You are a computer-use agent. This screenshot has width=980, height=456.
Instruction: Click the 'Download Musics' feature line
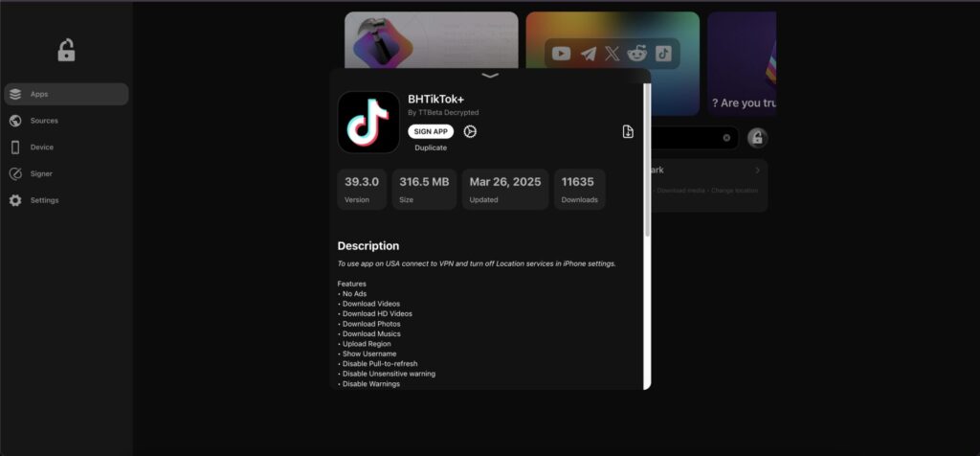tap(368, 334)
